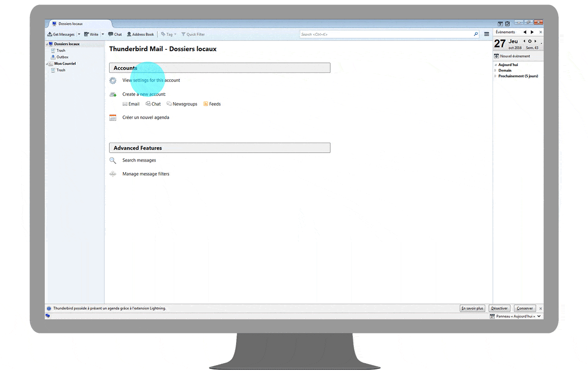Open the Address Book
This screenshot has height=375, width=588.
(x=140, y=34)
